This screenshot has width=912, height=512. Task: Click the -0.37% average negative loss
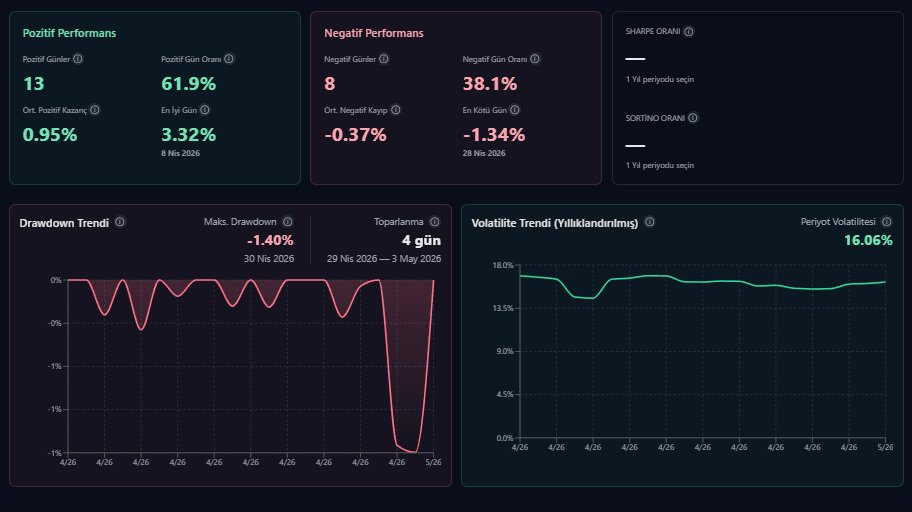[355, 135]
